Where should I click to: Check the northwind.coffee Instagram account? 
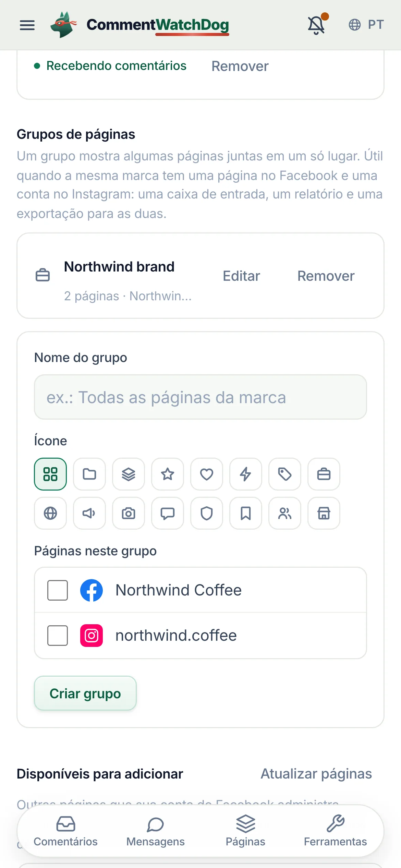point(58,636)
